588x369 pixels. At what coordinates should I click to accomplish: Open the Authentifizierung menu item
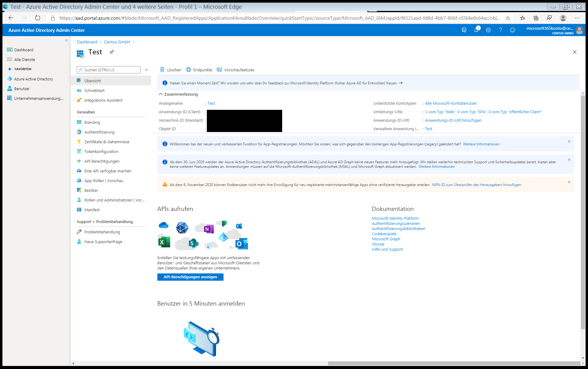[x=99, y=132]
